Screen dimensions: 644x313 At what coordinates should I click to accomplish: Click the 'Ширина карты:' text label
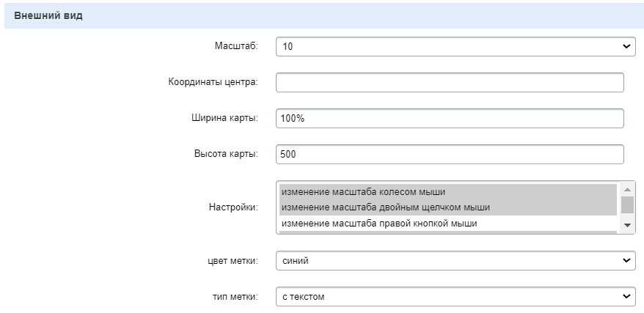click(225, 119)
